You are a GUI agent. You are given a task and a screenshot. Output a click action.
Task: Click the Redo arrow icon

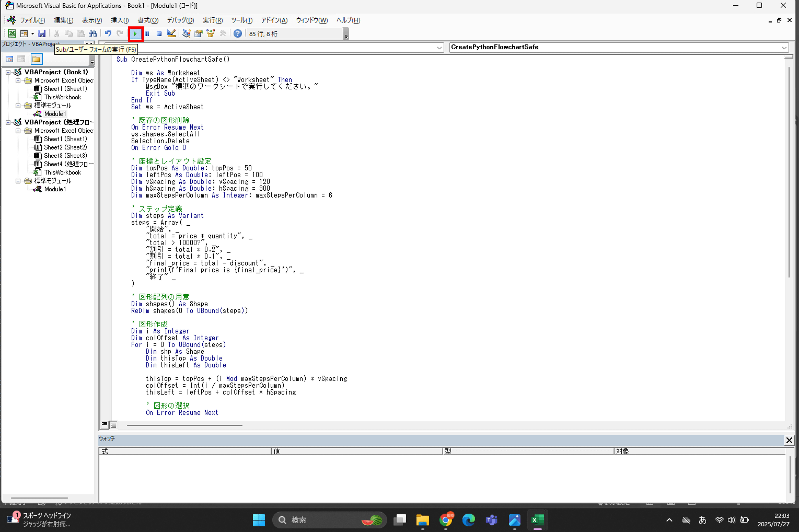pyautogui.click(x=120, y=34)
